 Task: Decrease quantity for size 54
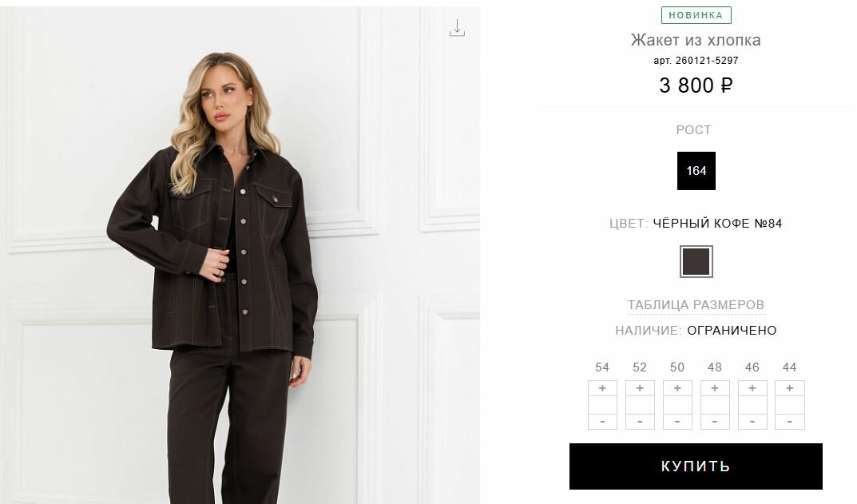pos(602,422)
